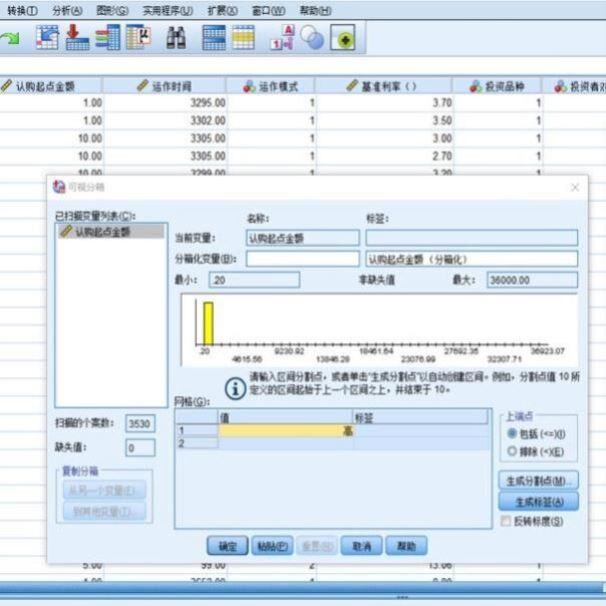The height and width of the screenshot is (606, 606).
Task: Open the 扩展 menu
Action: point(222,10)
